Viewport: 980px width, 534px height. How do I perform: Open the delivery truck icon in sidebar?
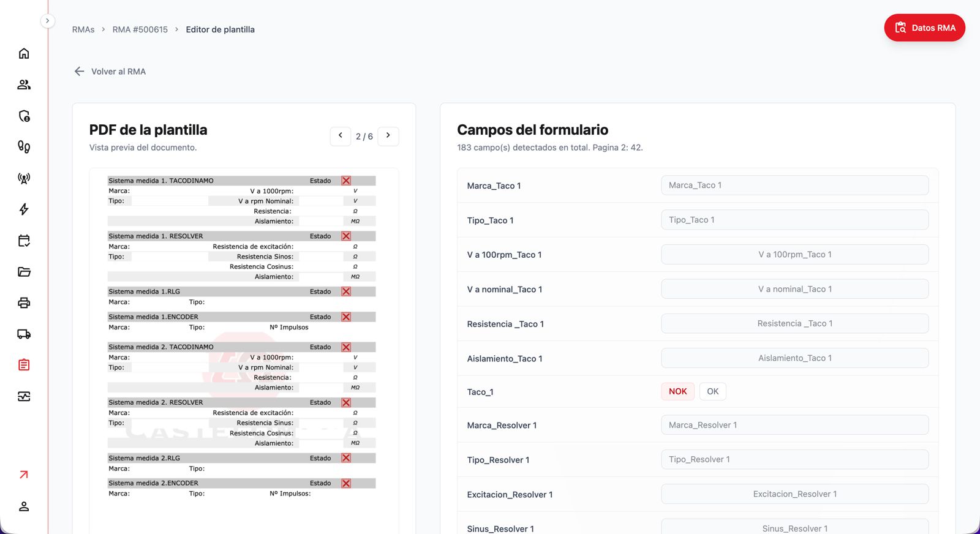click(24, 334)
